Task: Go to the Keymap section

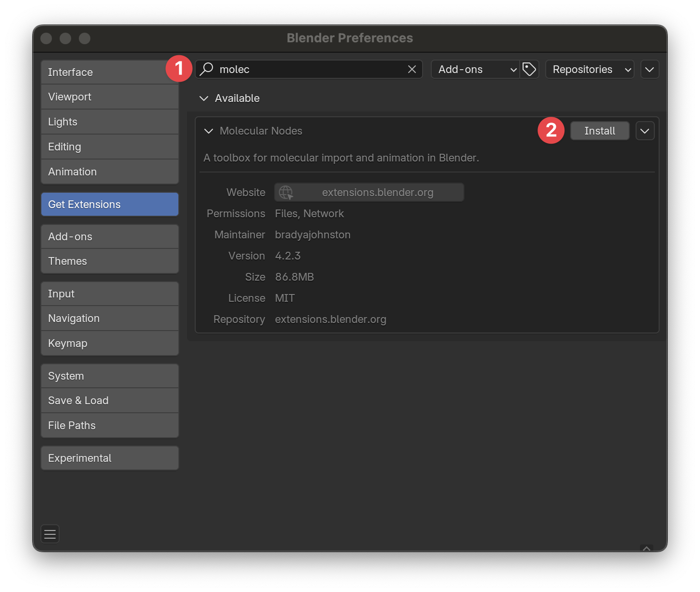Action: tap(110, 343)
